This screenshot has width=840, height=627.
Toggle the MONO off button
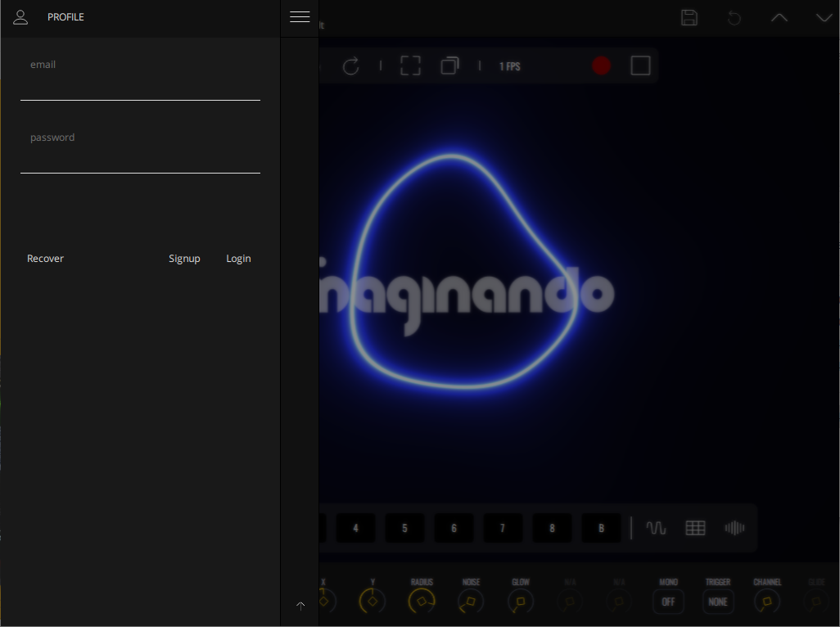(x=668, y=602)
